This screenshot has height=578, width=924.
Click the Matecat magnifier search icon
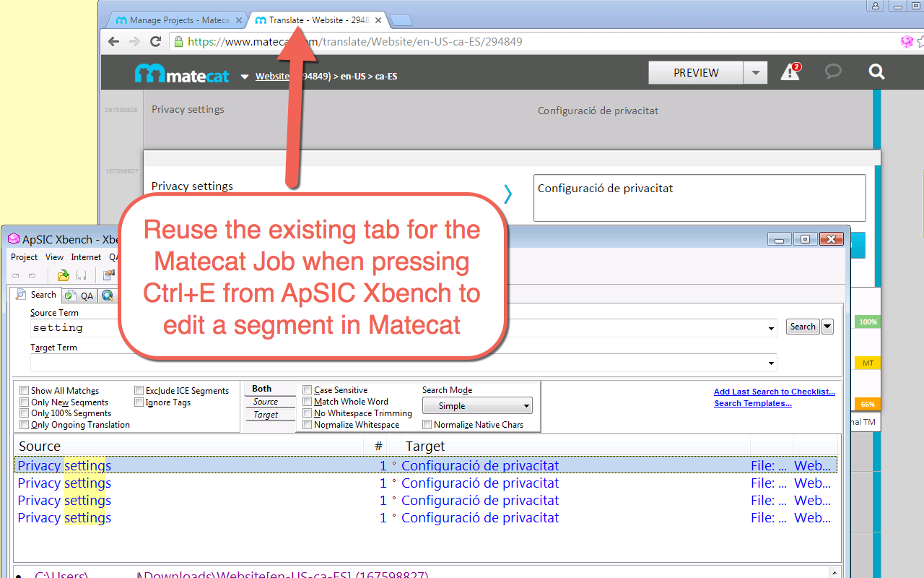(x=876, y=72)
